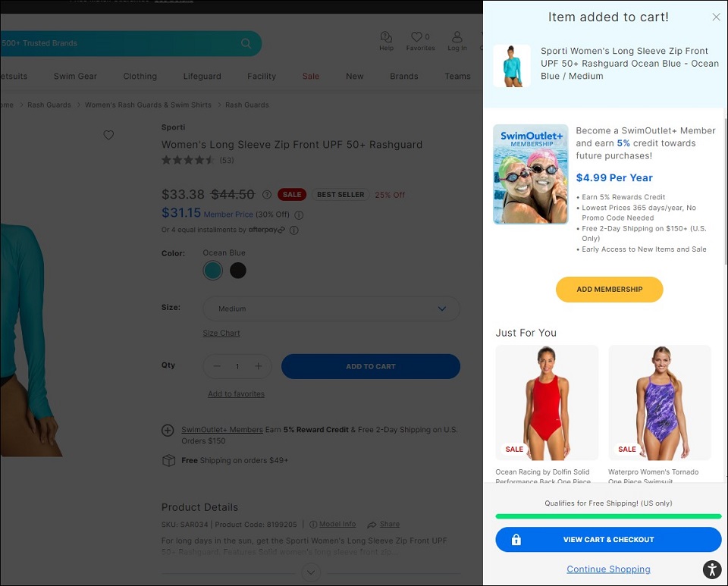Click the green free shipping progress bar
The image size is (728, 586).
point(608,516)
